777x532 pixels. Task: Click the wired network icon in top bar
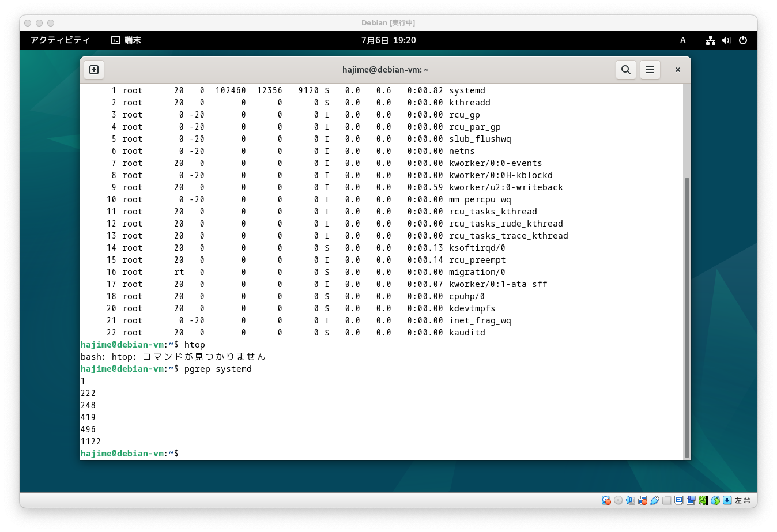coord(711,40)
